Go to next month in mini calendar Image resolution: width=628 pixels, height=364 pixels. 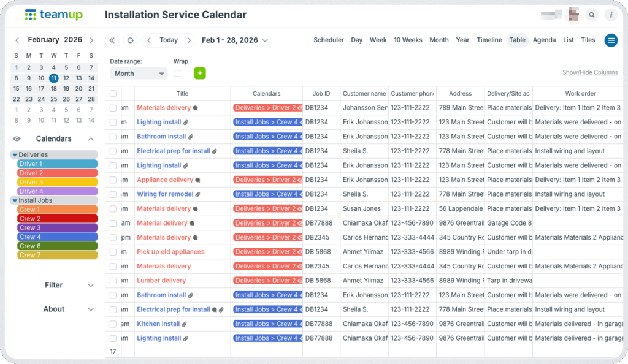click(x=91, y=40)
